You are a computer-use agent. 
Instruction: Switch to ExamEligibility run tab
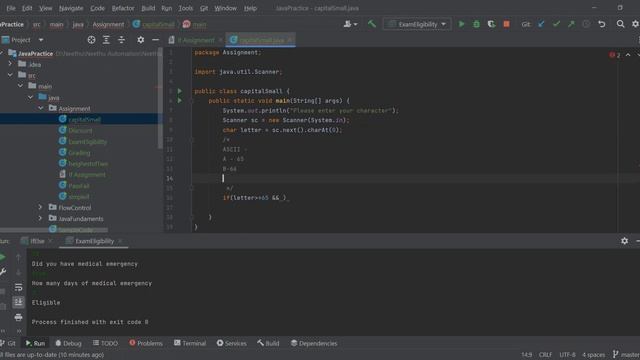(x=94, y=241)
